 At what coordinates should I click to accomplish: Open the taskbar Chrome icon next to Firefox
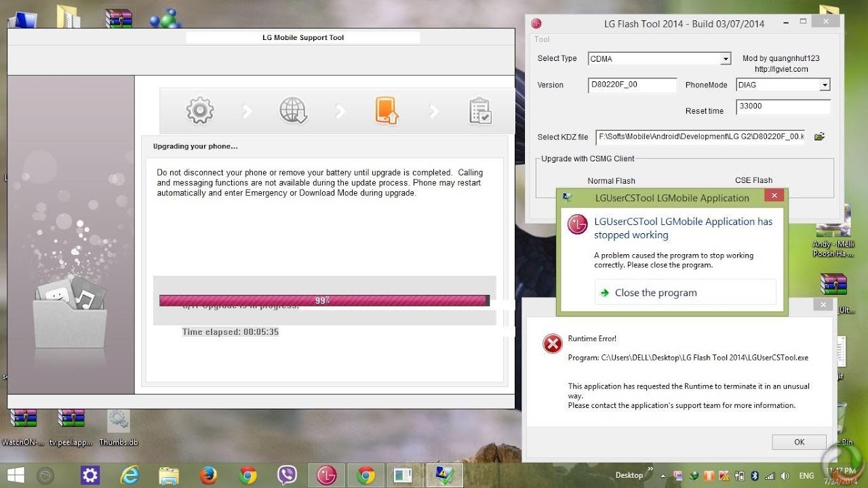[x=248, y=475]
